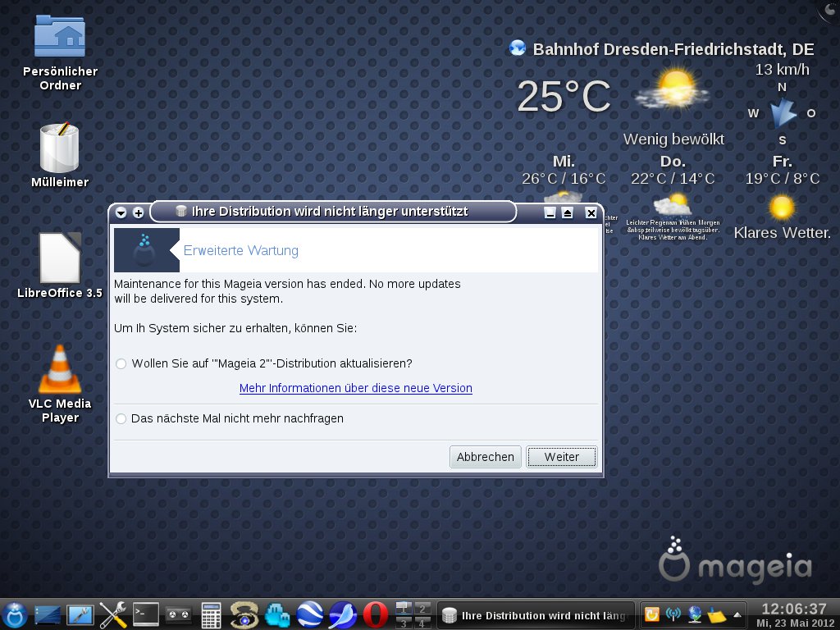The width and height of the screenshot is (840, 630).
Task: Click the current weather partly cloudy icon
Action: click(673, 89)
